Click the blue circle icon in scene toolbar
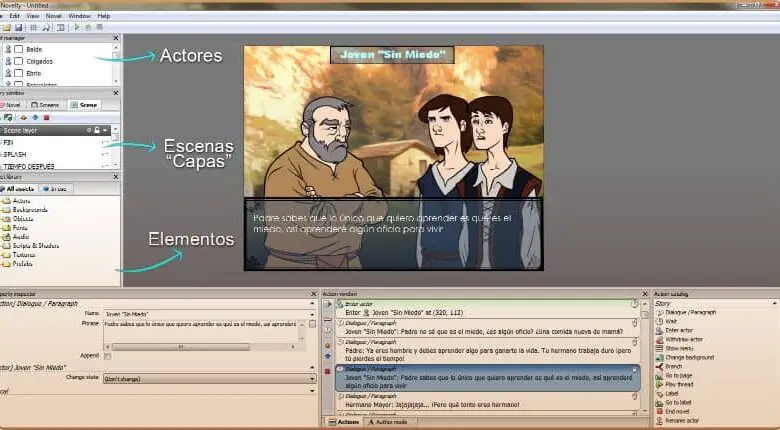Image resolution: width=780 pixels, height=430 pixels. (x=35, y=118)
